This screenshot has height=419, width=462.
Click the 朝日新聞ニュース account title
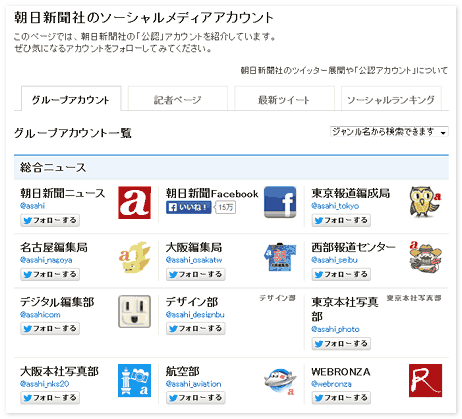(x=63, y=193)
